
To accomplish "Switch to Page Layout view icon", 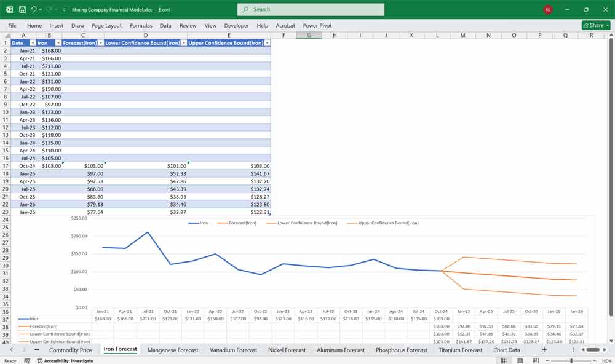I will coord(520,360).
